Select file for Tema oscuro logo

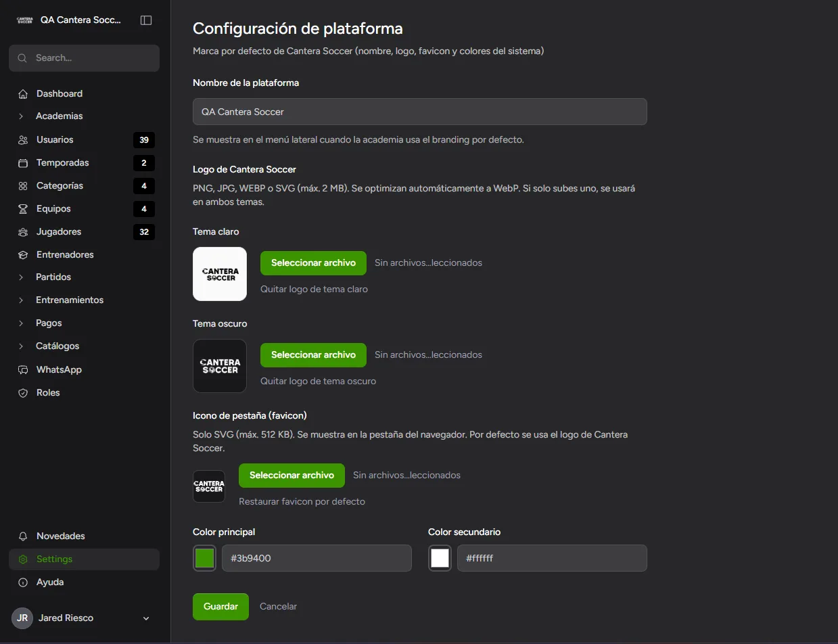point(313,355)
